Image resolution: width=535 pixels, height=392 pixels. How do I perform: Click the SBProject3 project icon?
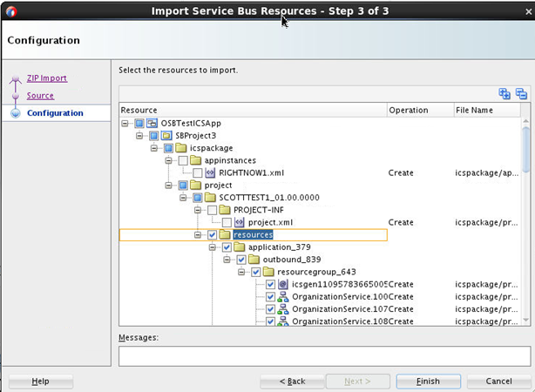[166, 136]
